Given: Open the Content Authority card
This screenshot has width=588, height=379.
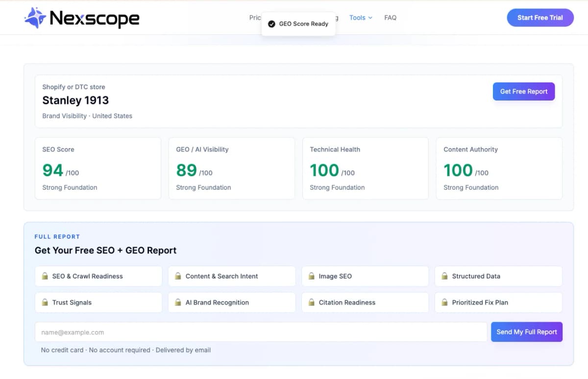Looking at the screenshot, I should 499,168.
